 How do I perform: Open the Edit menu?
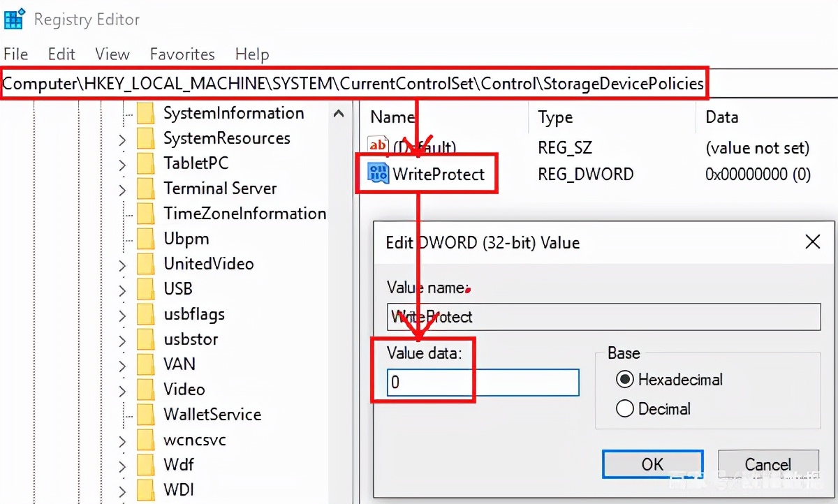point(61,54)
